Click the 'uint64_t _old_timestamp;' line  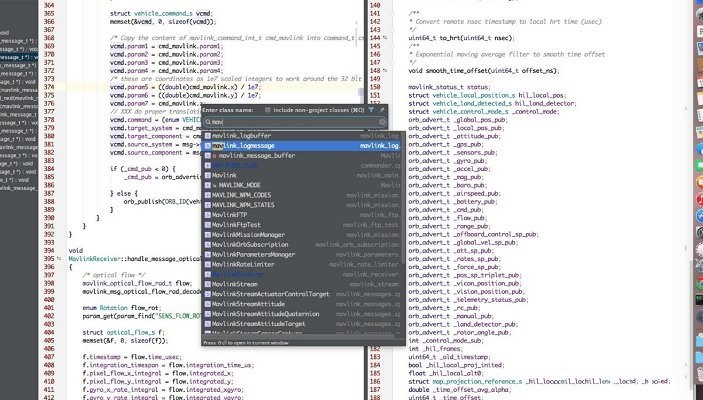(450, 357)
